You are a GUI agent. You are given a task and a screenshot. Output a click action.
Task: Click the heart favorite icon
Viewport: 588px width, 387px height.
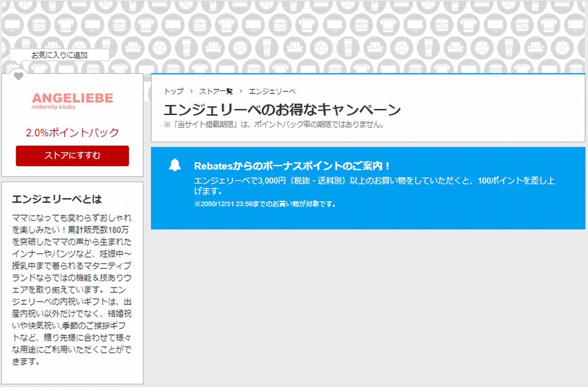18,76
